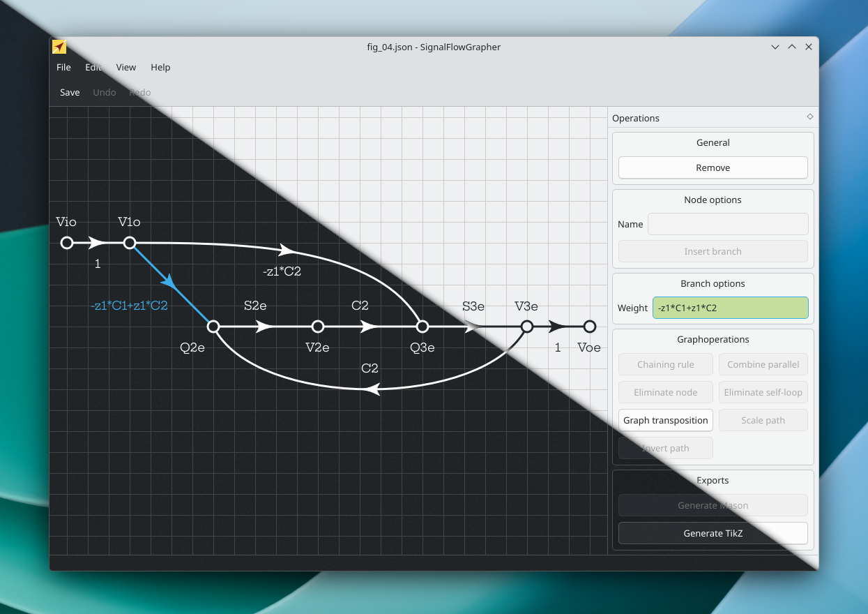Click the Graph transposition button
This screenshot has width=868, height=614.
tap(666, 420)
